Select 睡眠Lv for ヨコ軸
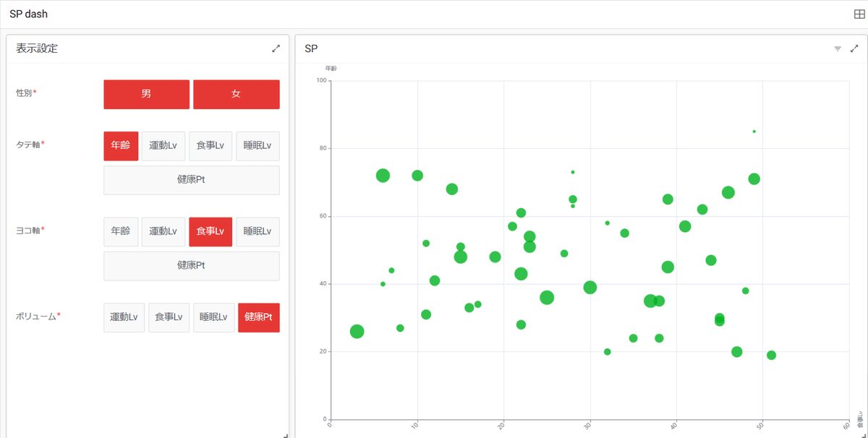Screen dimensions: 868x438 point(258,231)
